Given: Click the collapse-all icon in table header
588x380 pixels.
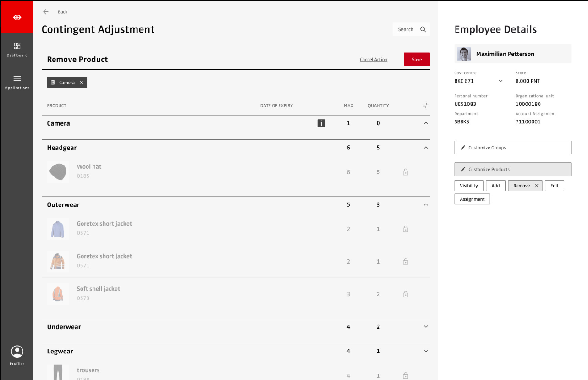Looking at the screenshot, I should click(x=426, y=105).
